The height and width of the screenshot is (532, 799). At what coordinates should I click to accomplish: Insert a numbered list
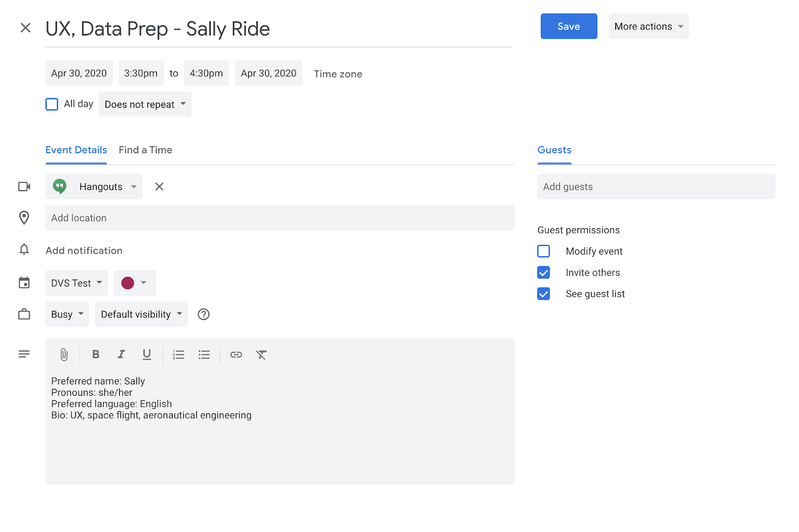(178, 355)
